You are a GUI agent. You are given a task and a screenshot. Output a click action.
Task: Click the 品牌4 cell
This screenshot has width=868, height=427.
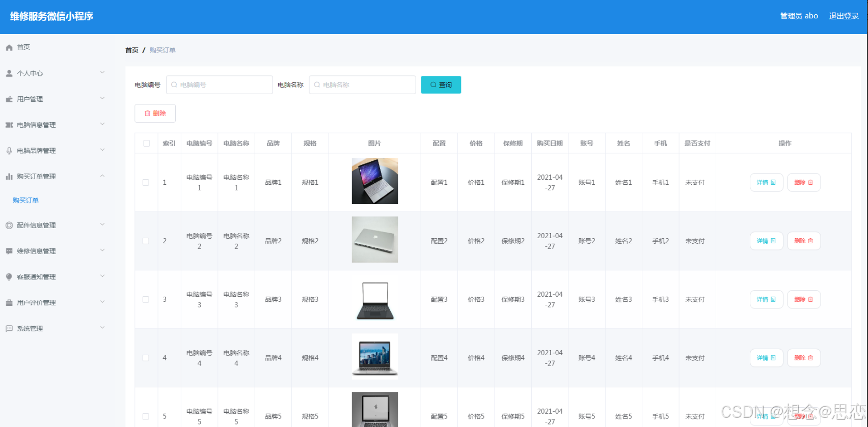[273, 358]
